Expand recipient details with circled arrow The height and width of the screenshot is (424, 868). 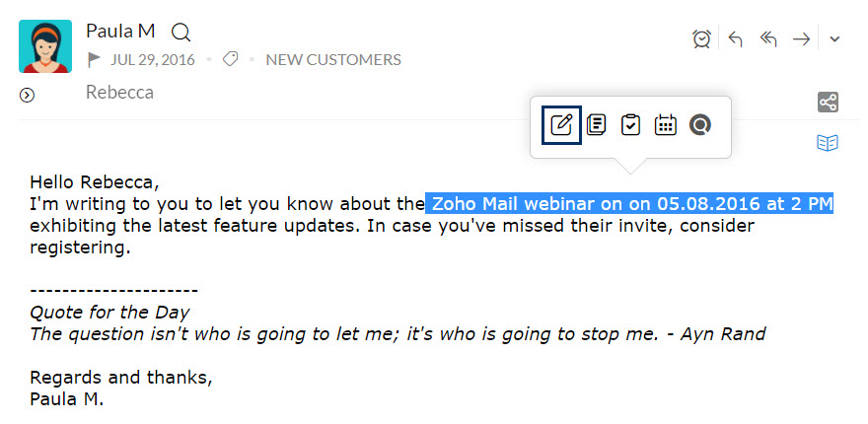point(27,96)
